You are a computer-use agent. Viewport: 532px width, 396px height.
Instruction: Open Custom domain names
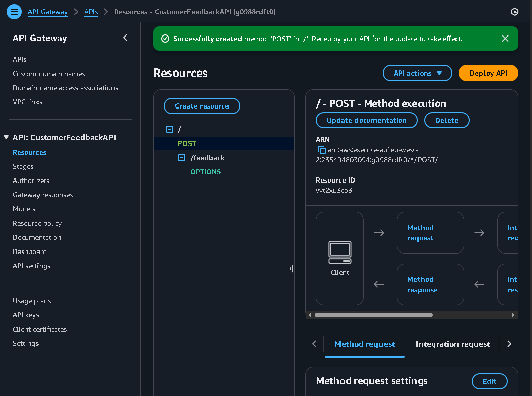point(49,74)
